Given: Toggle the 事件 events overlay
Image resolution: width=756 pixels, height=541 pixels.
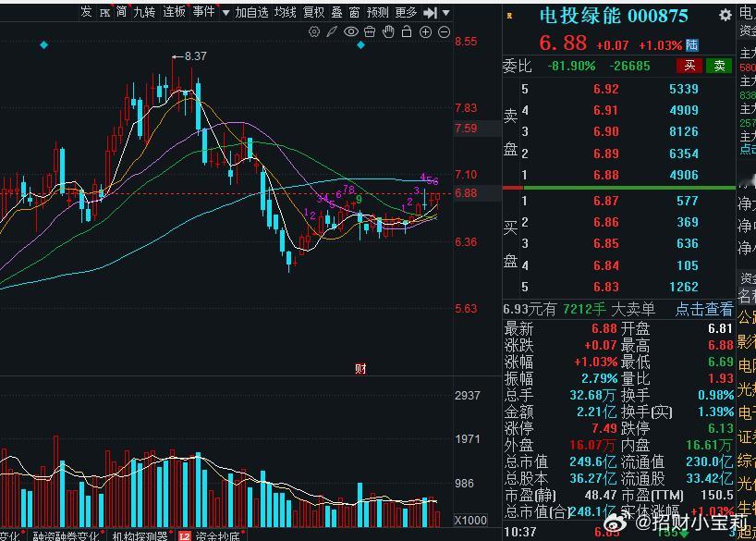Looking at the screenshot, I should point(203,12).
